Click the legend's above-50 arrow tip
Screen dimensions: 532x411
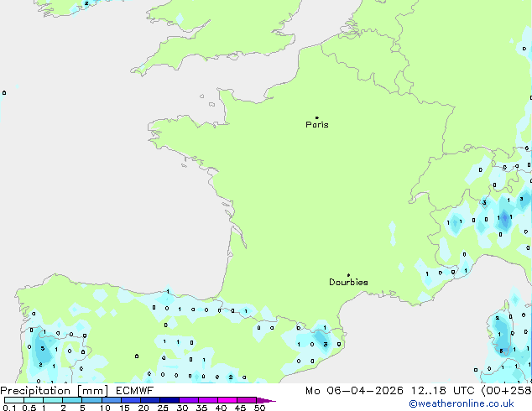coord(266,400)
